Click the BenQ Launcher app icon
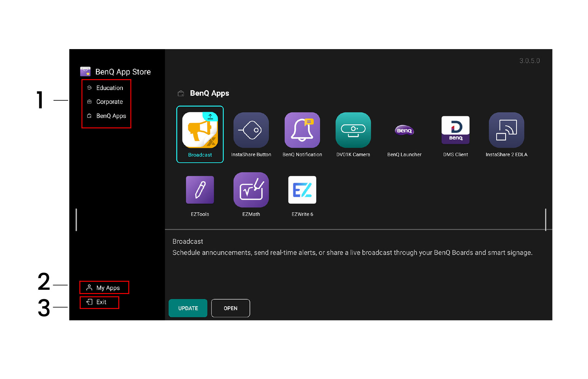This screenshot has height=379, width=588. [404, 130]
